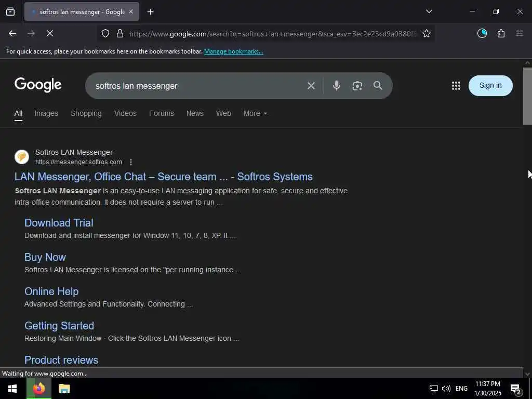
Task: Open the volume speaker tray icon
Action: (446, 389)
